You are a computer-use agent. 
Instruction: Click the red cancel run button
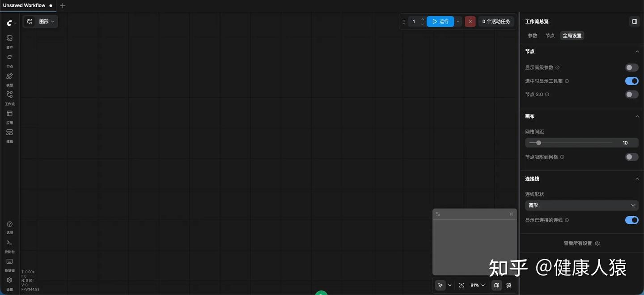click(x=470, y=21)
